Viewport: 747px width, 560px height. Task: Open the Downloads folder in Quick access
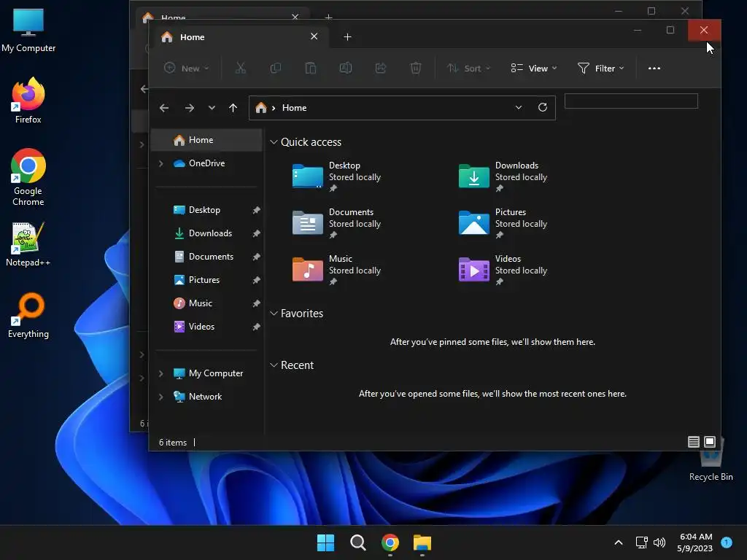(503, 176)
